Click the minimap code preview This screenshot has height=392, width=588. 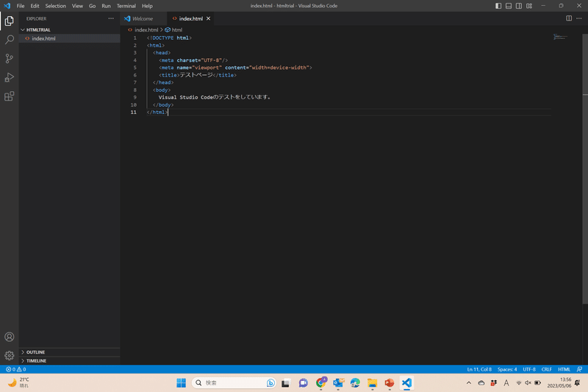(560, 37)
